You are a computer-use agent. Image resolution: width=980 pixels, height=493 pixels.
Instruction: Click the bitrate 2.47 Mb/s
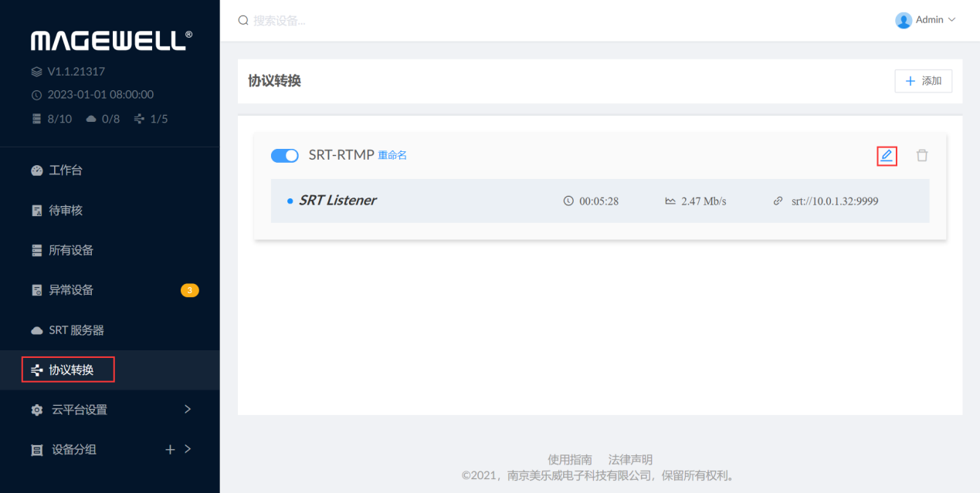(x=704, y=201)
